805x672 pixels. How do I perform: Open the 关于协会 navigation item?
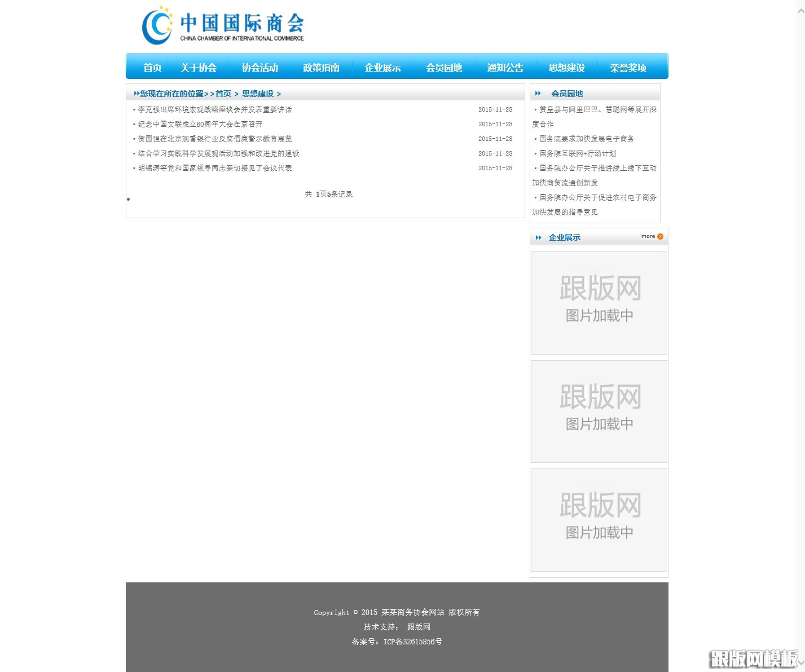[199, 67]
